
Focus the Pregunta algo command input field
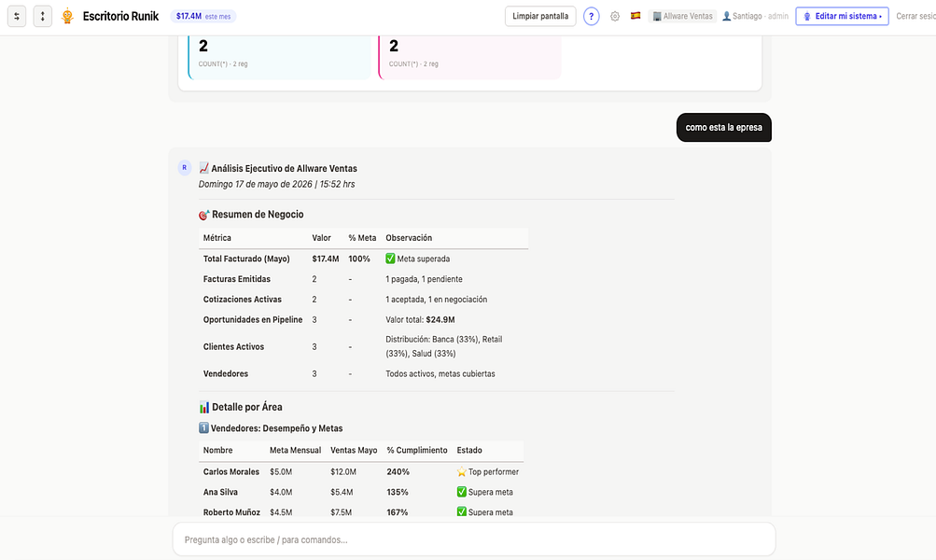pyautogui.click(x=474, y=539)
